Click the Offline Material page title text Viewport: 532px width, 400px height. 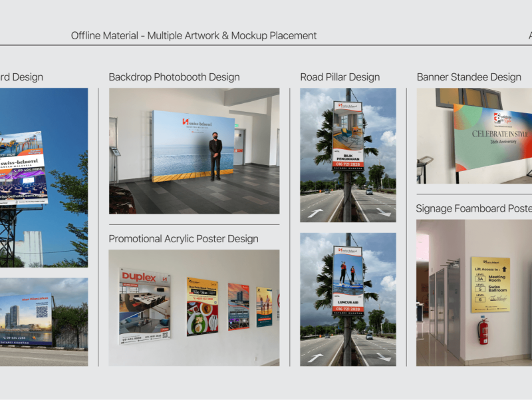tap(194, 35)
